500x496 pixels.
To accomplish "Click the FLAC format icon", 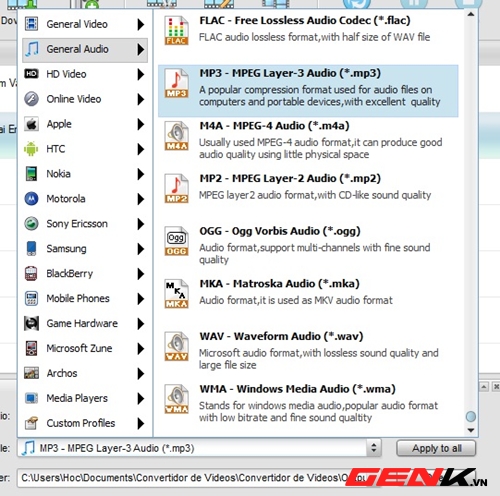I will click(176, 31).
